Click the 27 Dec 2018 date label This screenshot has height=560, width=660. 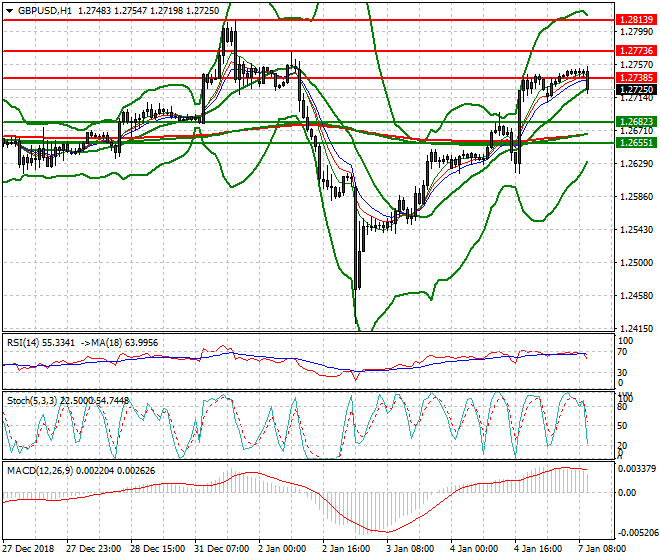(29, 549)
